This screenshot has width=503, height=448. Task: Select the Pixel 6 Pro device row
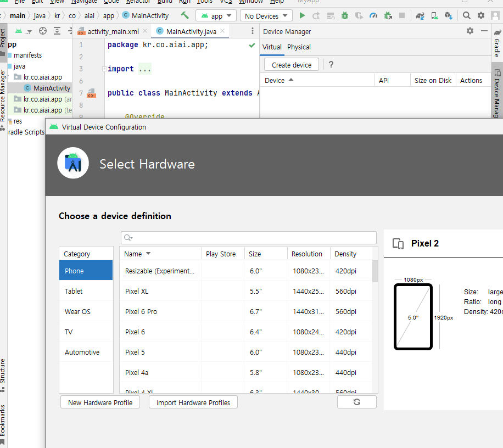click(x=245, y=311)
